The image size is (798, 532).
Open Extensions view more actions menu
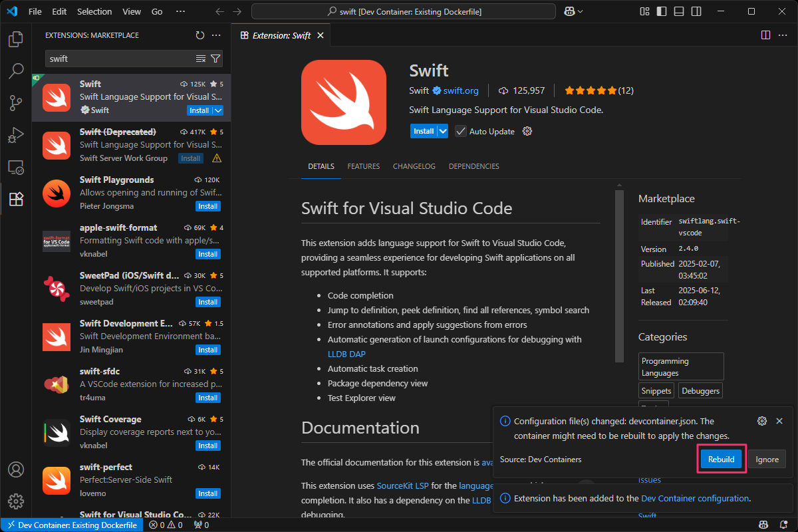[x=216, y=35]
